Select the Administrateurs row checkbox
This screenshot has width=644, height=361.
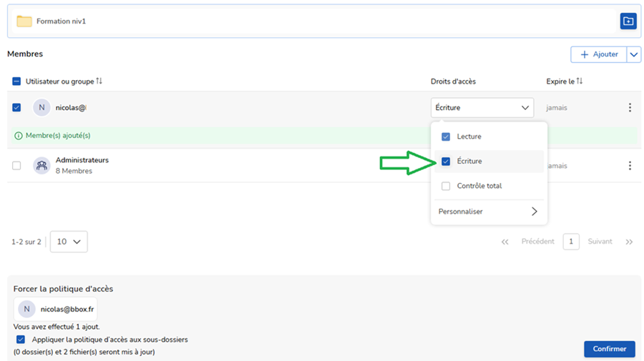[16, 166]
